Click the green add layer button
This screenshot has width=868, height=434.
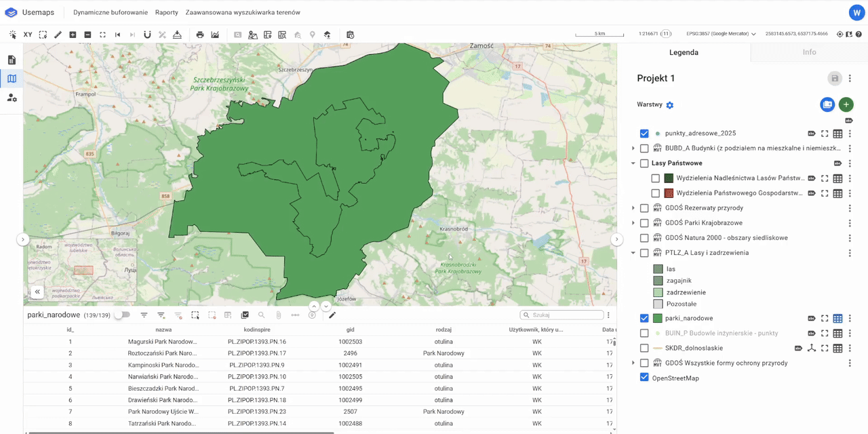(846, 104)
